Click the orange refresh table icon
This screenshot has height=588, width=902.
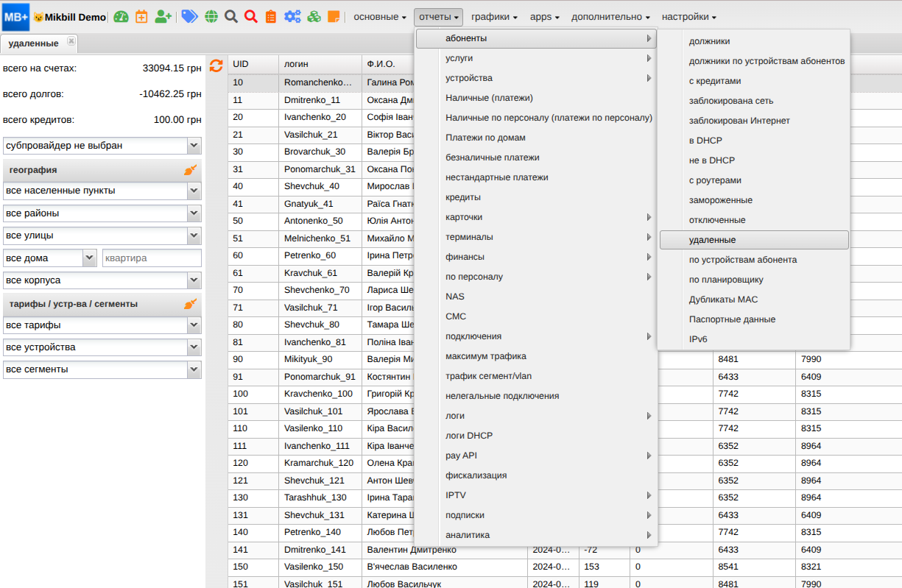[216, 66]
